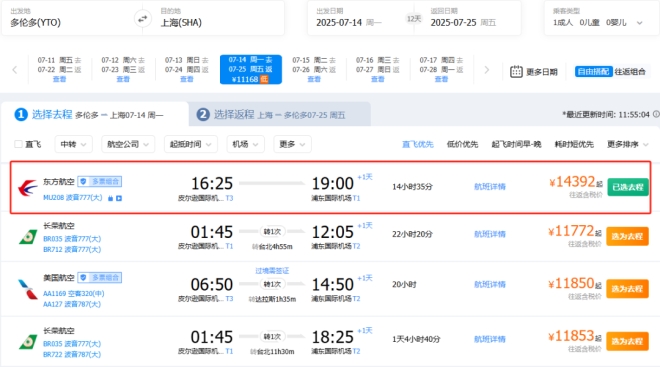Click the video icon next to MU208
The image size is (660, 367).
pyautogui.click(x=119, y=198)
